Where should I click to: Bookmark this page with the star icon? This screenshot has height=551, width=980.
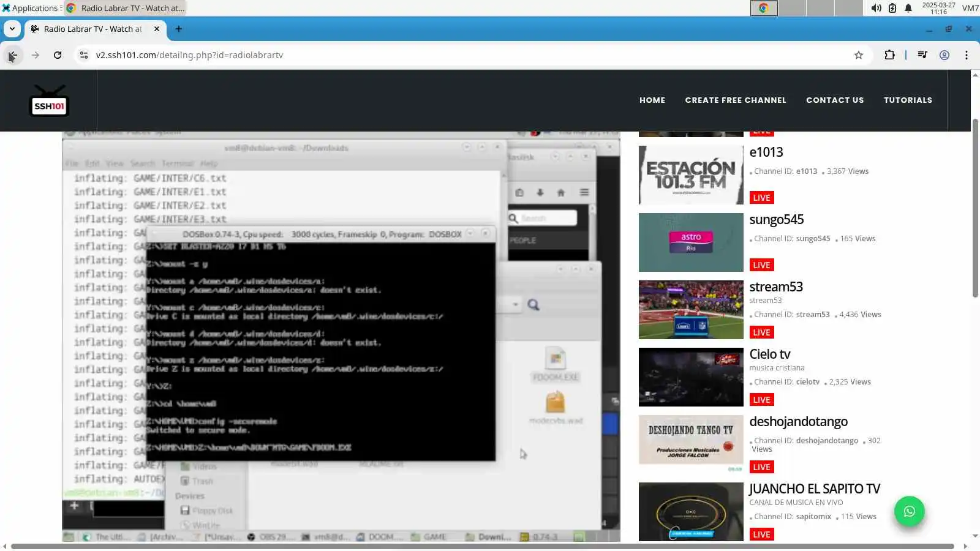[859, 55]
